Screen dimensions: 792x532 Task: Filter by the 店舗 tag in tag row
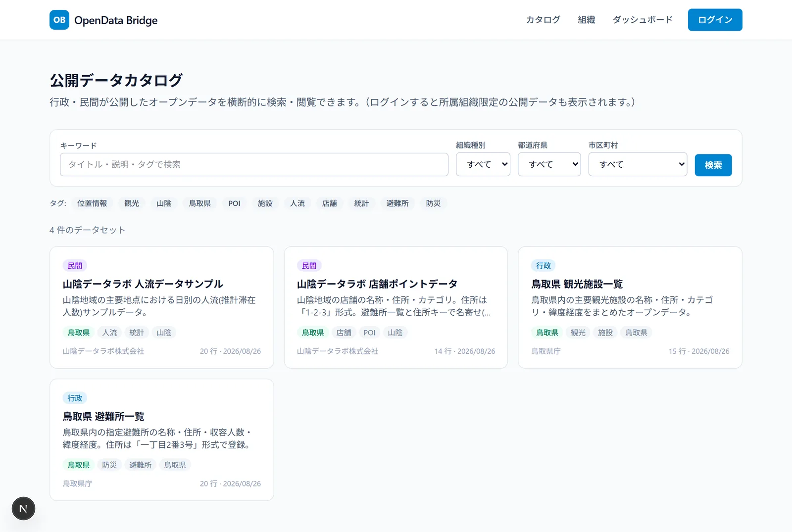330,203
